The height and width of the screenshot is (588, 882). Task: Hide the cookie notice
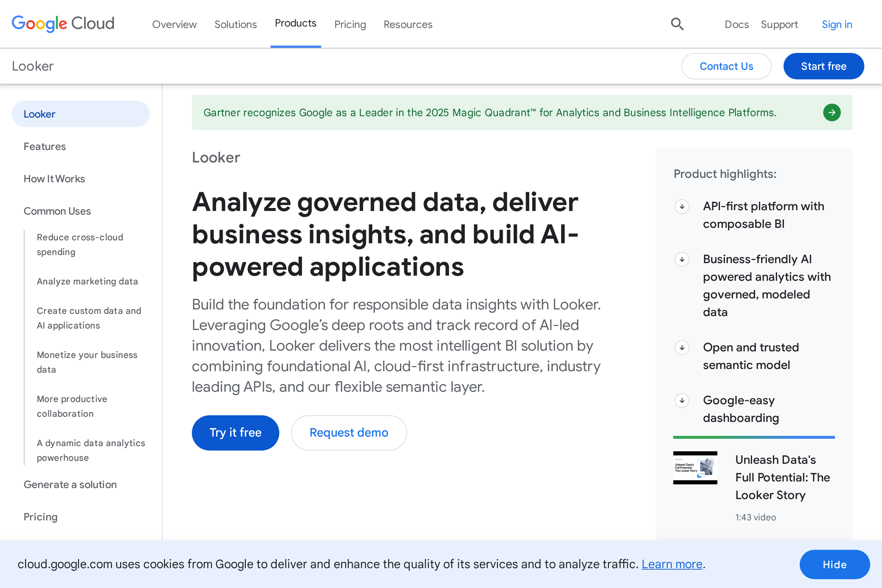coord(834,564)
